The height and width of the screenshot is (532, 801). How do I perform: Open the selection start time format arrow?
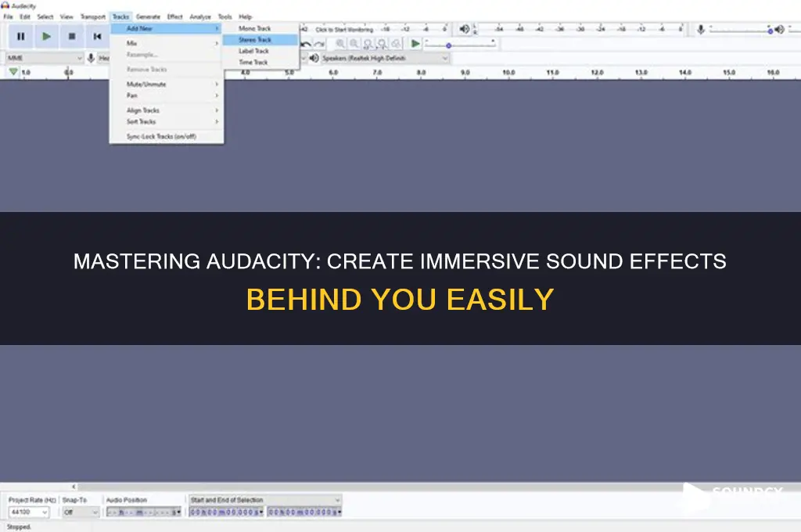click(x=261, y=512)
